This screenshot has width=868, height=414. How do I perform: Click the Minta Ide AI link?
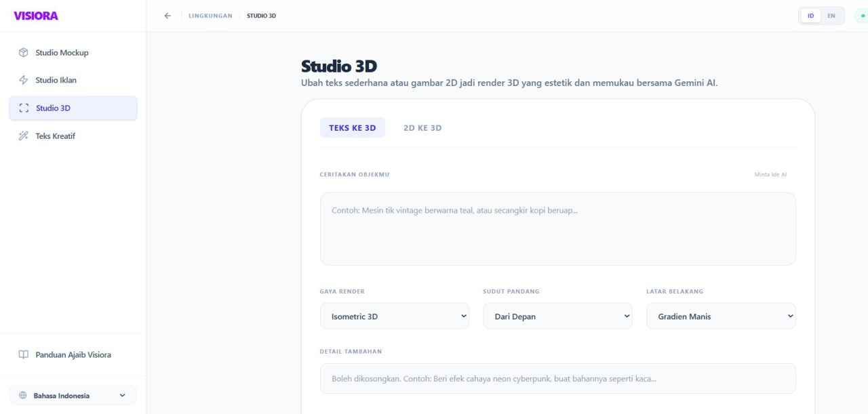pos(770,174)
